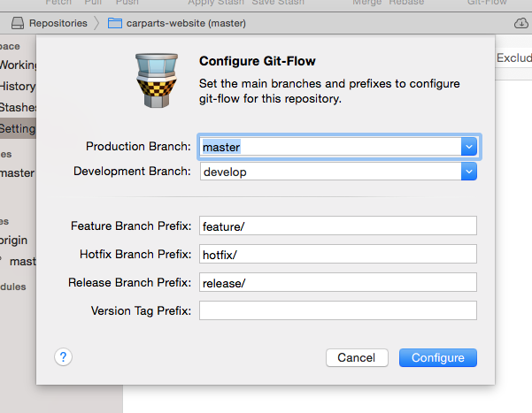
Task: Focus the Feature Branch Prefix field
Action: click(338, 226)
